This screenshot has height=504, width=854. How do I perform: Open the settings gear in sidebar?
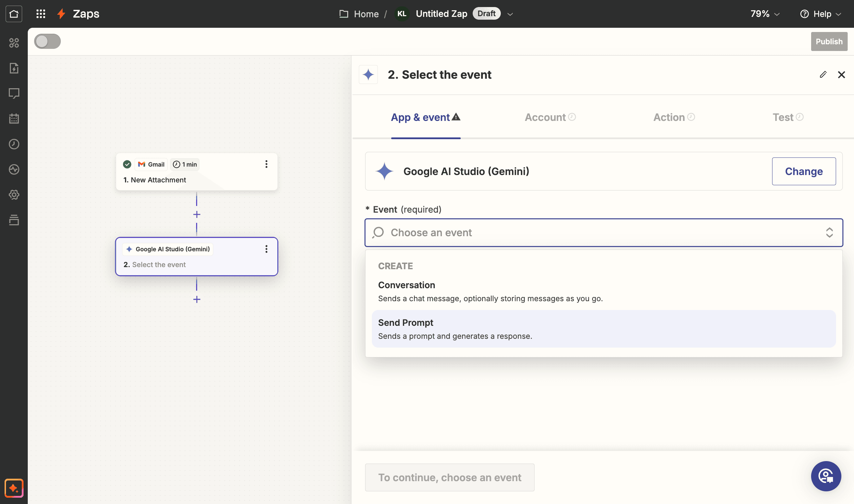click(x=14, y=195)
